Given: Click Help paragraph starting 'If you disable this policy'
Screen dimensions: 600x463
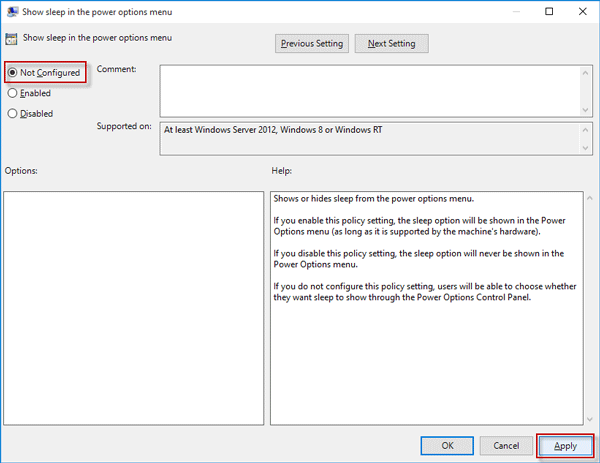Looking at the screenshot, I should (x=419, y=259).
